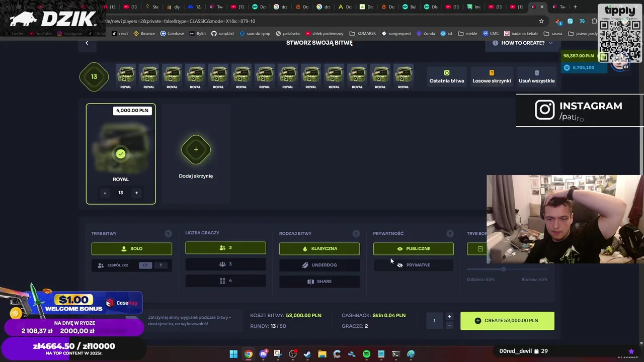
Task: Open the Binance bookmark
Action: coord(144,34)
